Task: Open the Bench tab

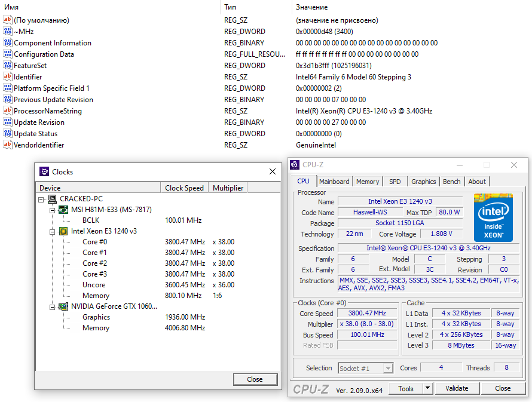Action: (x=451, y=182)
